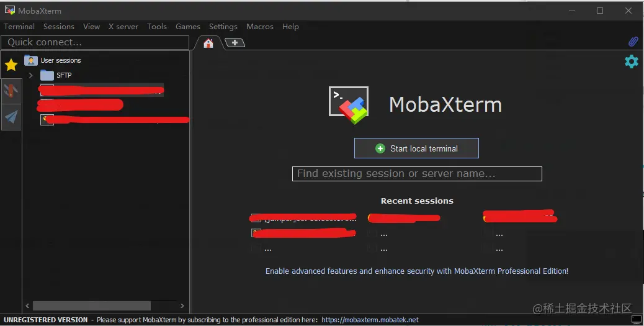Click the Find existing session search field
The image size is (644, 326).
[x=417, y=174]
